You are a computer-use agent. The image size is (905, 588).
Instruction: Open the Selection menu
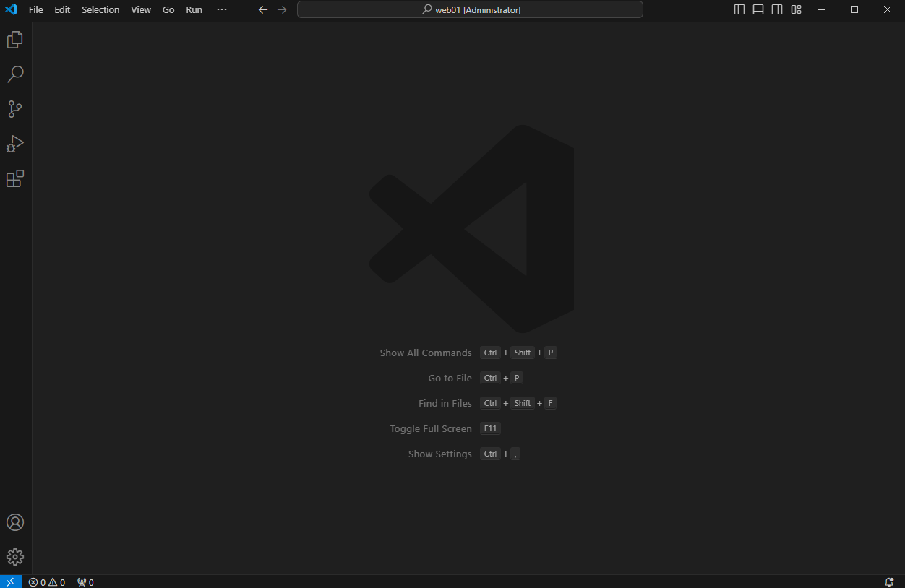tap(100, 9)
